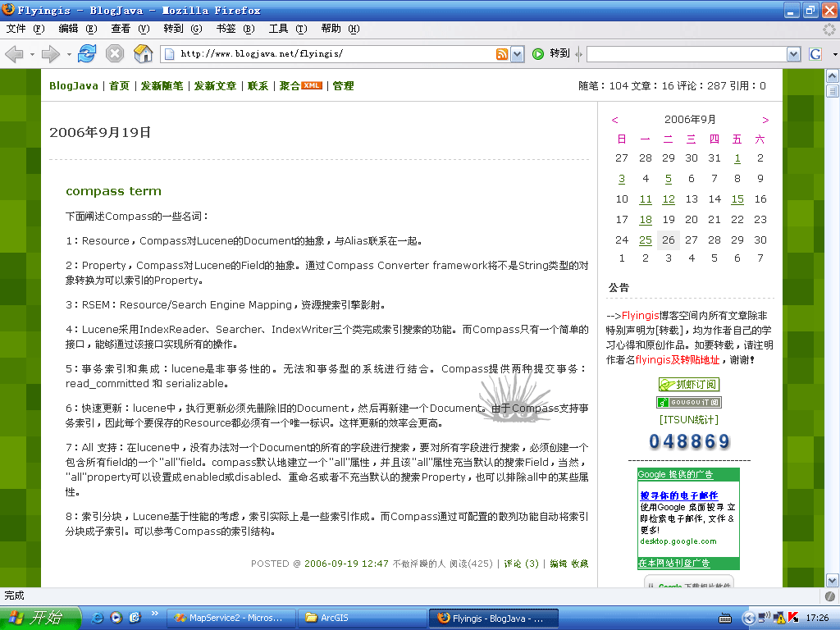
Task: Click the yellow warning tray icon
Action: 779,618
